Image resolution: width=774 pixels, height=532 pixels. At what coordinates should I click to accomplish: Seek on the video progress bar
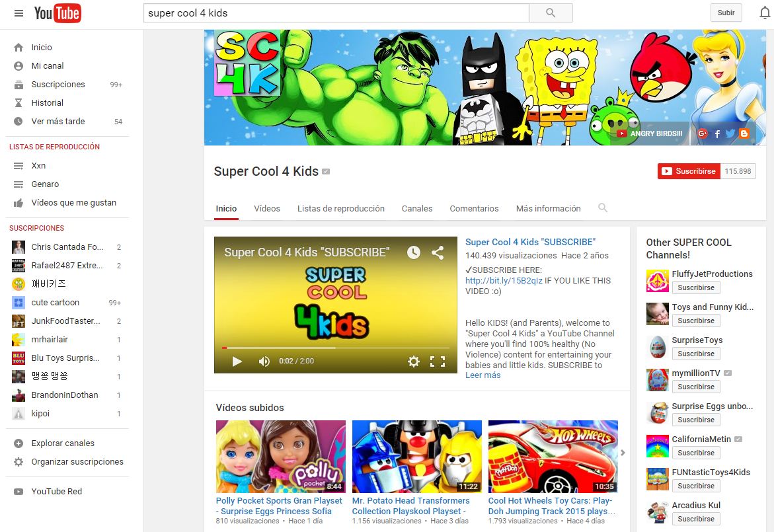click(336, 348)
